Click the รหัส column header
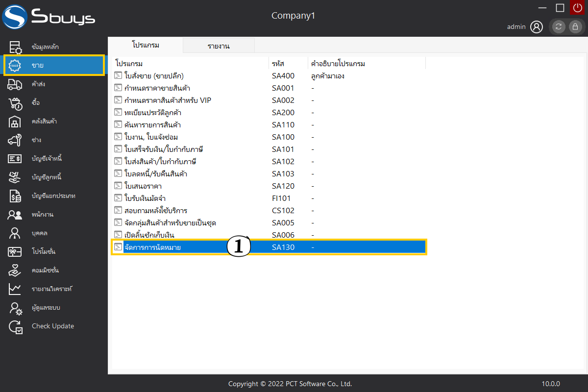Image resolution: width=588 pixels, height=392 pixels. pos(278,64)
